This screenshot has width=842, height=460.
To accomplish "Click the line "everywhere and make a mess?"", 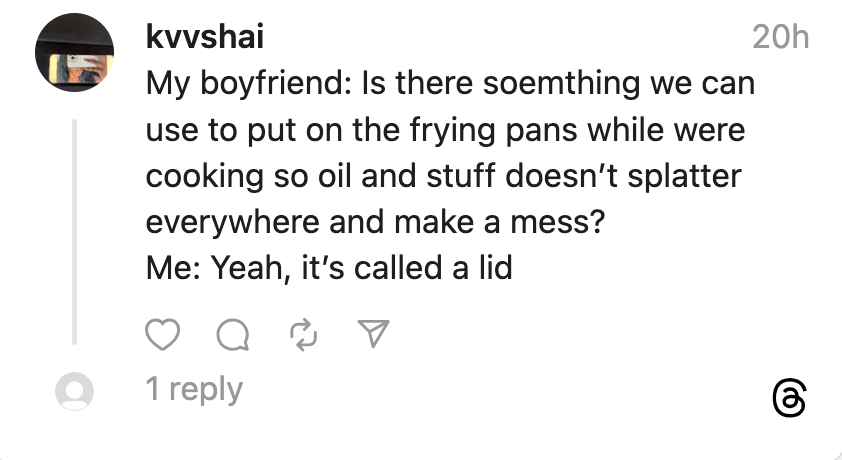I will click(375, 222).
